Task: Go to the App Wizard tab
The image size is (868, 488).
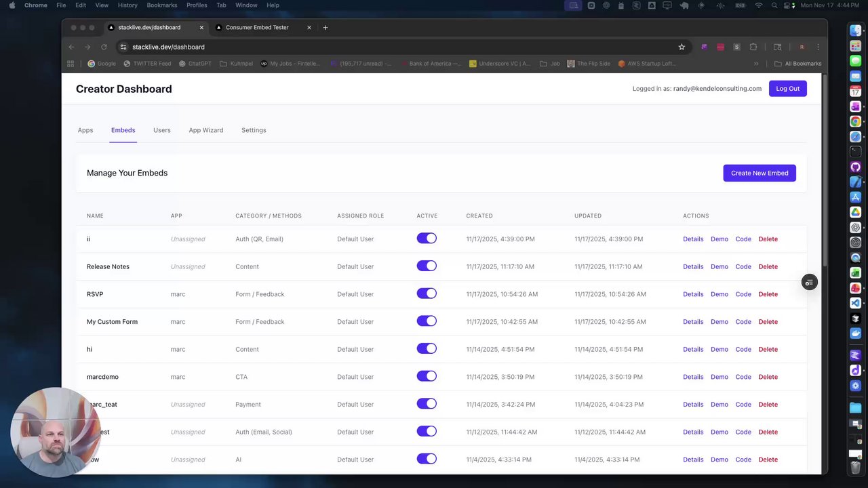Action: click(206, 130)
